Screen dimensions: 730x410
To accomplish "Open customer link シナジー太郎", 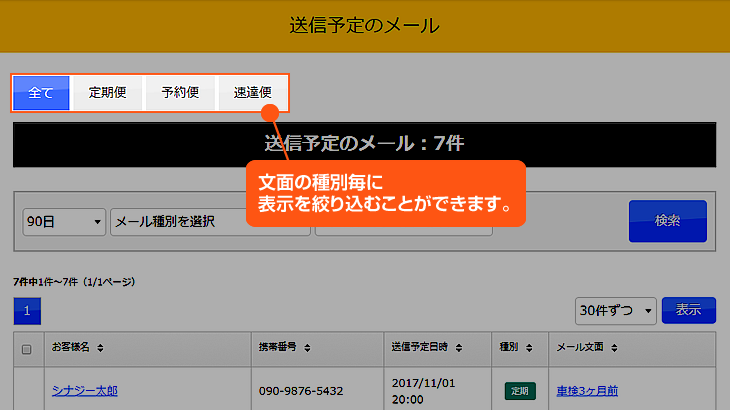I will point(84,390).
